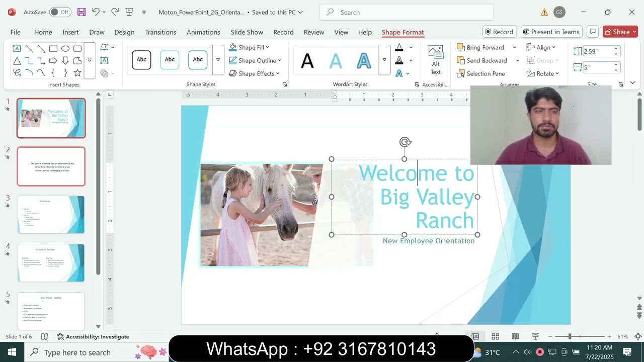The image size is (644, 362).
Task: Apply the black fill WordArt style
Action: tap(307, 61)
